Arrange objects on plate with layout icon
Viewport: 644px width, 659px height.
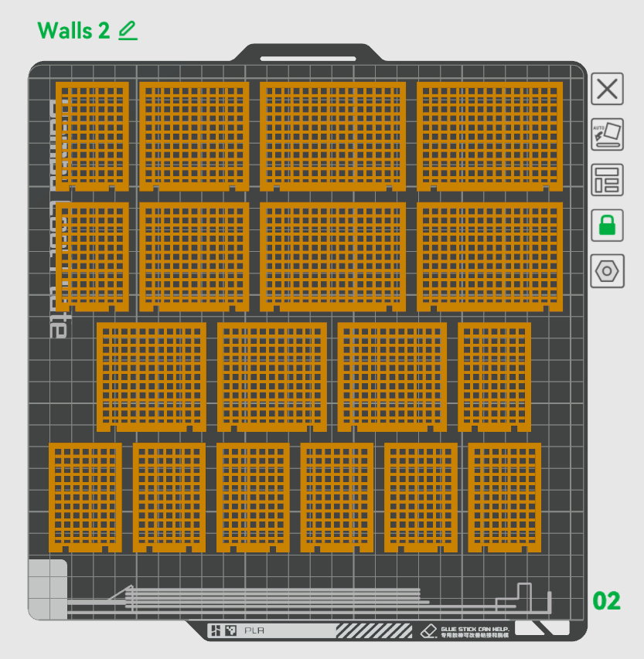607,180
